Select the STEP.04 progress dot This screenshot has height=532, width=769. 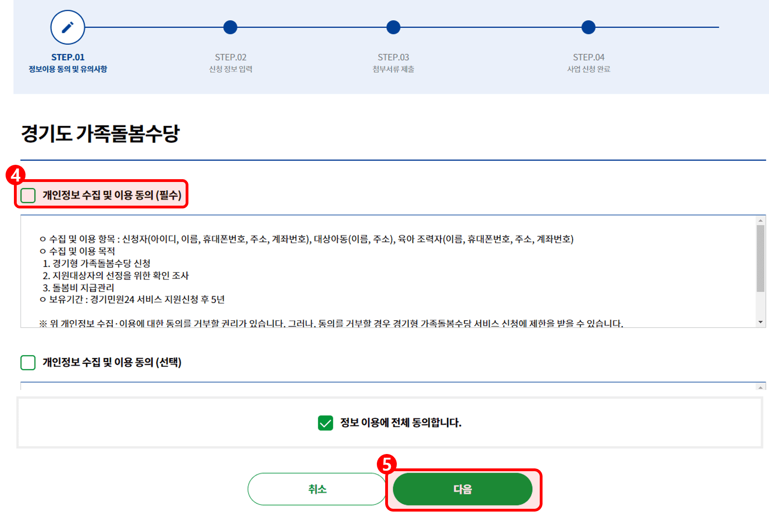(x=588, y=27)
